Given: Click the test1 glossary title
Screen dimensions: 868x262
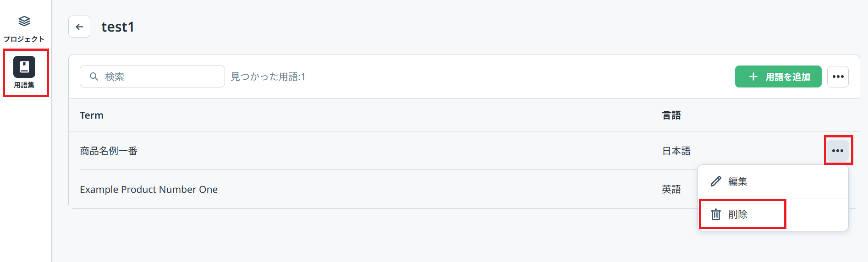Looking at the screenshot, I should [x=118, y=27].
